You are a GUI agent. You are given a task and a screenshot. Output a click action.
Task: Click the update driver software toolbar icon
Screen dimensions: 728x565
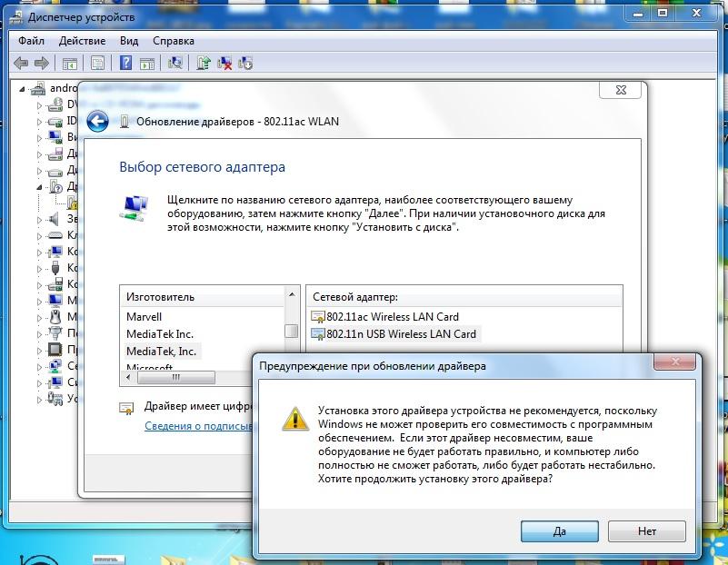(x=203, y=63)
